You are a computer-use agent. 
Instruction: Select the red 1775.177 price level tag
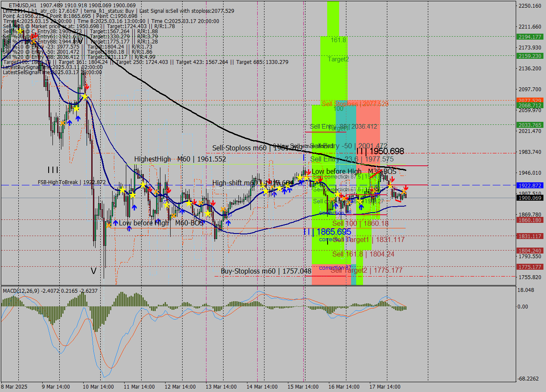[529, 267]
